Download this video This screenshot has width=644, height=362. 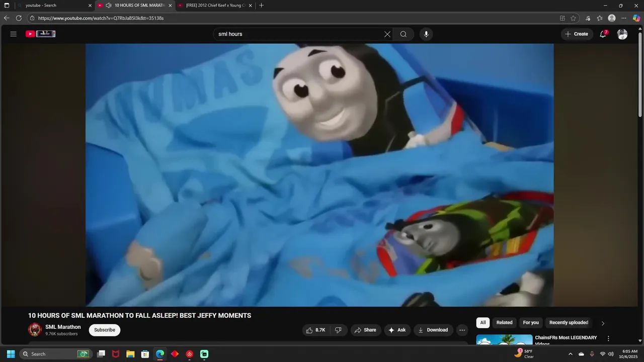click(433, 330)
